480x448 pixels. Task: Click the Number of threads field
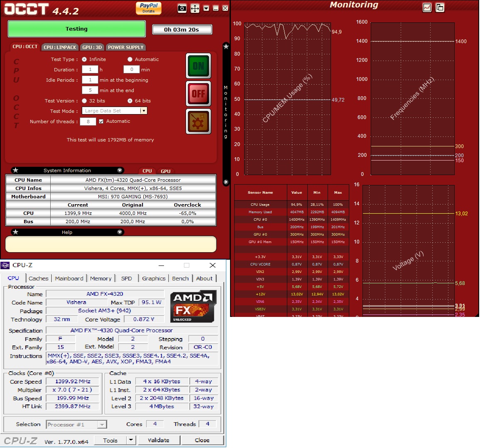[x=88, y=122]
